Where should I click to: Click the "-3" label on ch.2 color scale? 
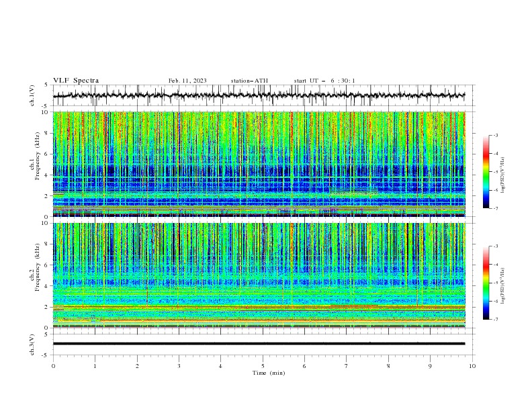click(496, 246)
